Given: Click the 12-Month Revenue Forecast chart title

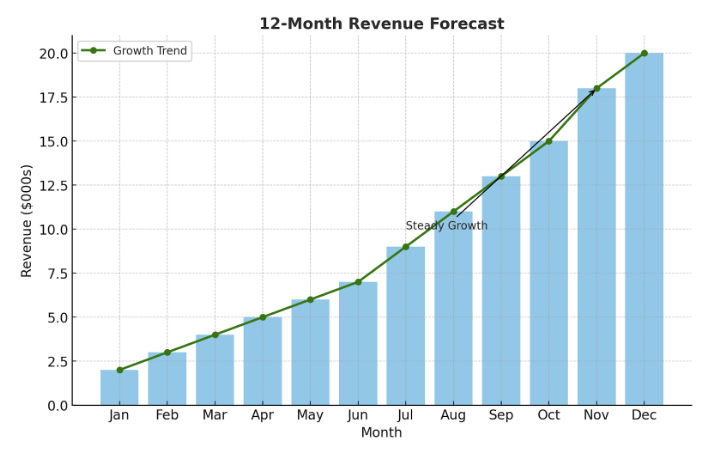Looking at the screenshot, I should coord(381,24).
